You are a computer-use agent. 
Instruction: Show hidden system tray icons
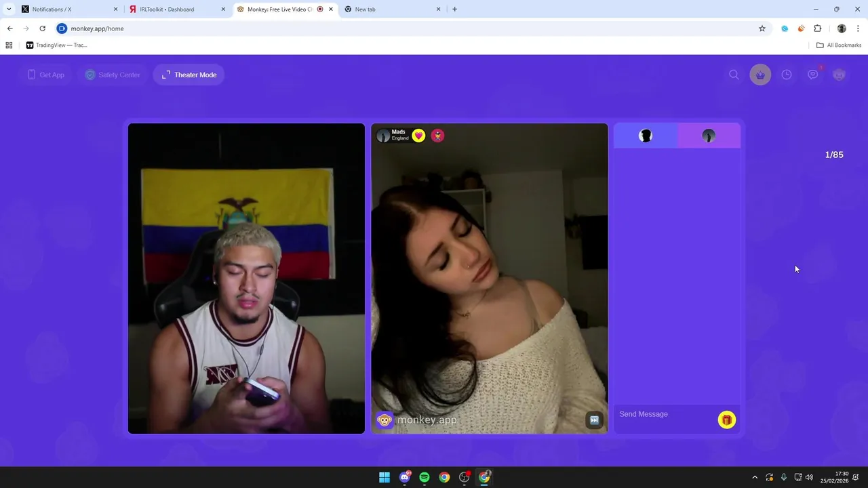(x=755, y=477)
